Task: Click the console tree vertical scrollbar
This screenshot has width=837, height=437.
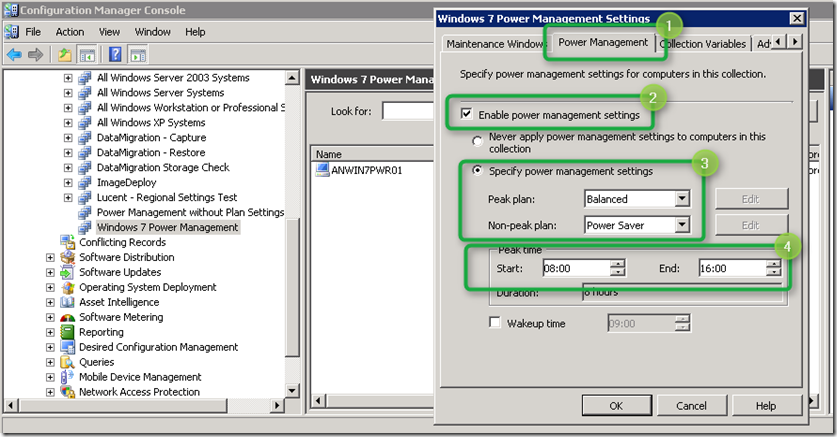Action: click(x=292, y=234)
